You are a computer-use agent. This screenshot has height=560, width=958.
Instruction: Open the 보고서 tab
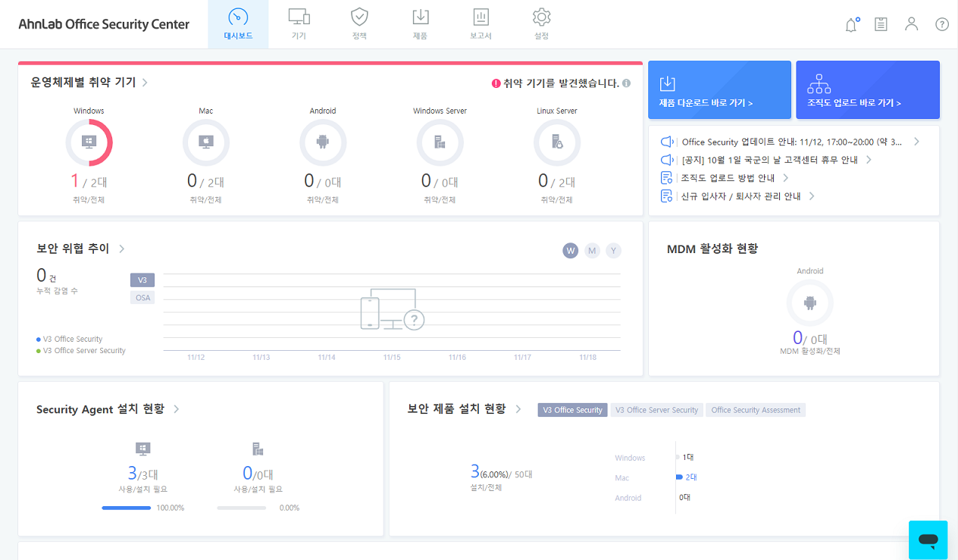(481, 24)
